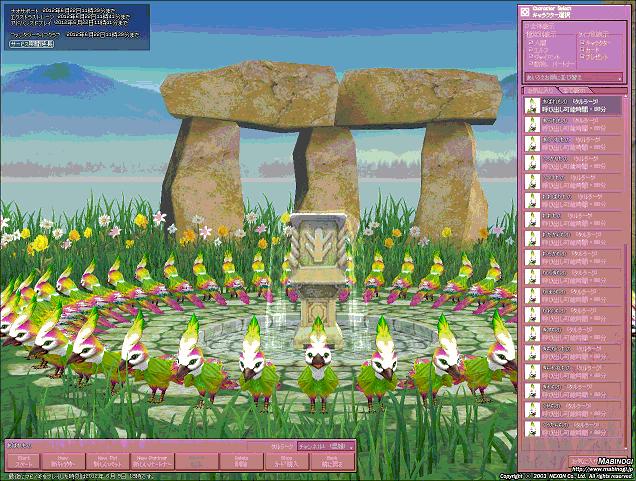Select the last pet portrait in the list

(532, 429)
